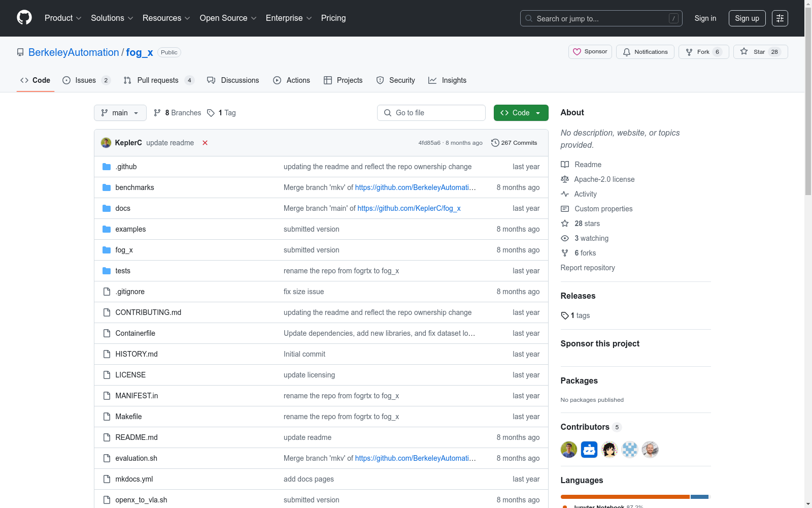This screenshot has height=508, width=812.
Task: Click the tag icon beside 1 tags in Releases
Action: [x=565, y=315]
